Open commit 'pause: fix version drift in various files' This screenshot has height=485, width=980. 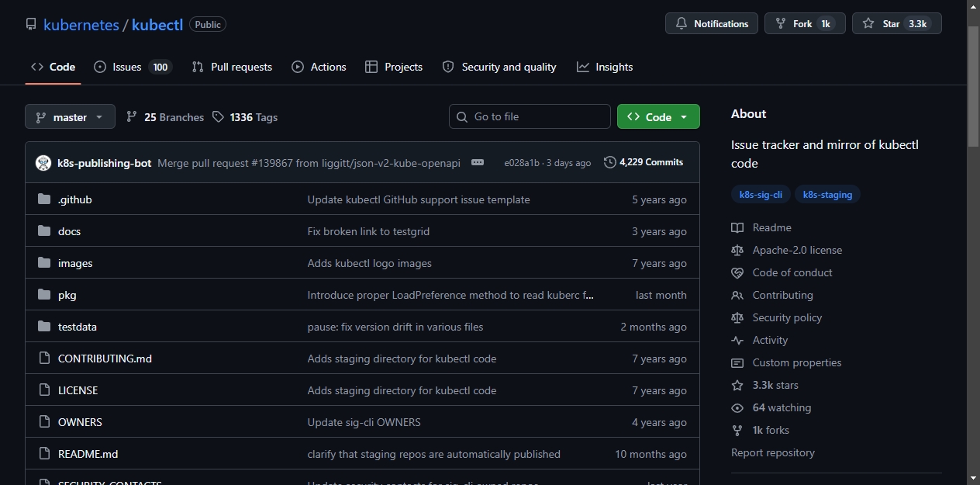coord(395,327)
